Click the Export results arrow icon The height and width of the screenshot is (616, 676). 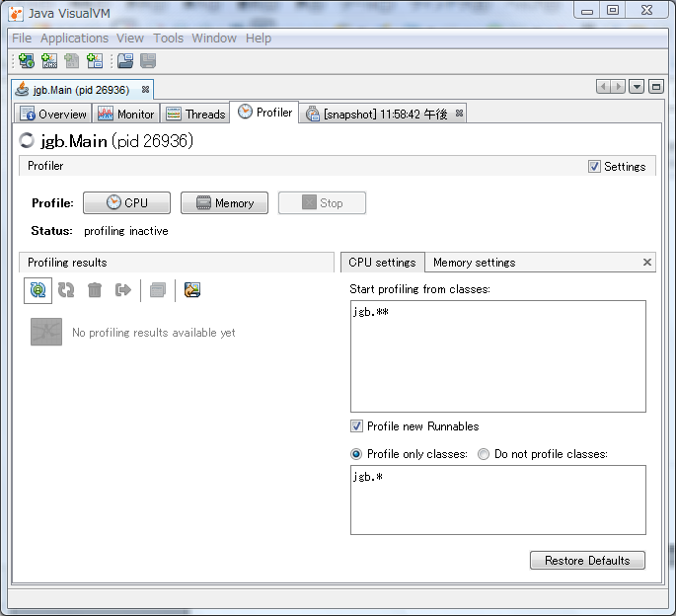(123, 290)
